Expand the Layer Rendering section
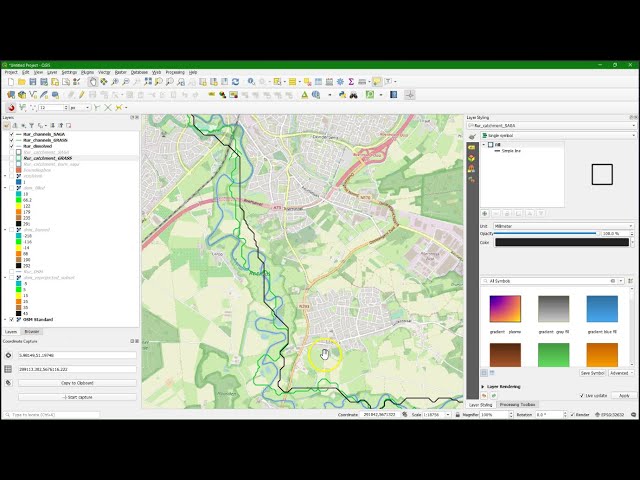 coord(483,387)
